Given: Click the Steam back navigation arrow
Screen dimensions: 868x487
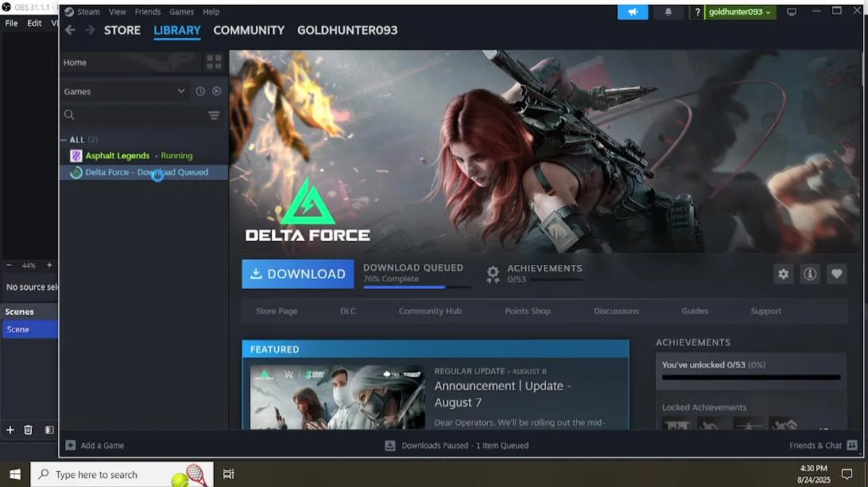Looking at the screenshot, I should tap(70, 30).
